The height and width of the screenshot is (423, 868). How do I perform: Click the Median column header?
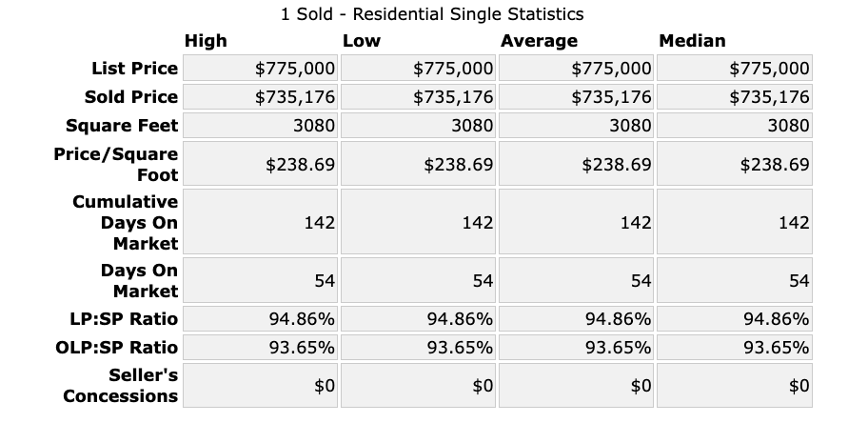coord(692,41)
